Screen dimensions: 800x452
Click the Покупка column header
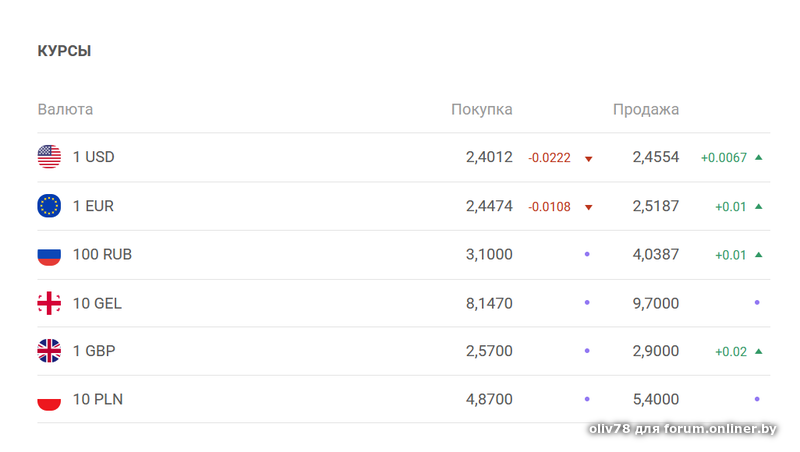[481, 109]
